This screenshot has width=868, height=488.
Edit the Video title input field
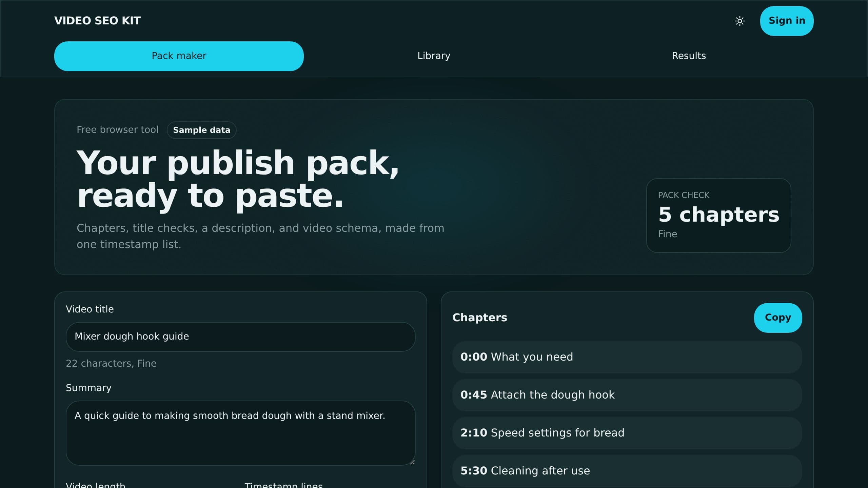click(240, 337)
